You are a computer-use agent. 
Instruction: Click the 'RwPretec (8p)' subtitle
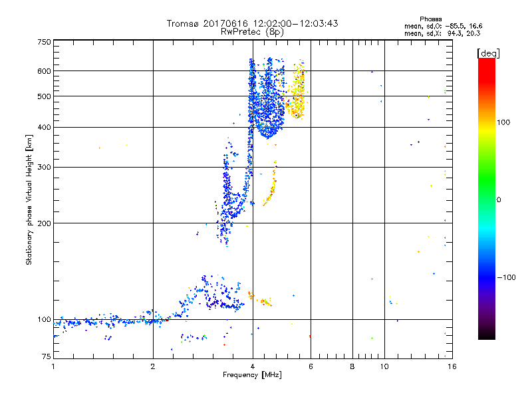click(252, 32)
